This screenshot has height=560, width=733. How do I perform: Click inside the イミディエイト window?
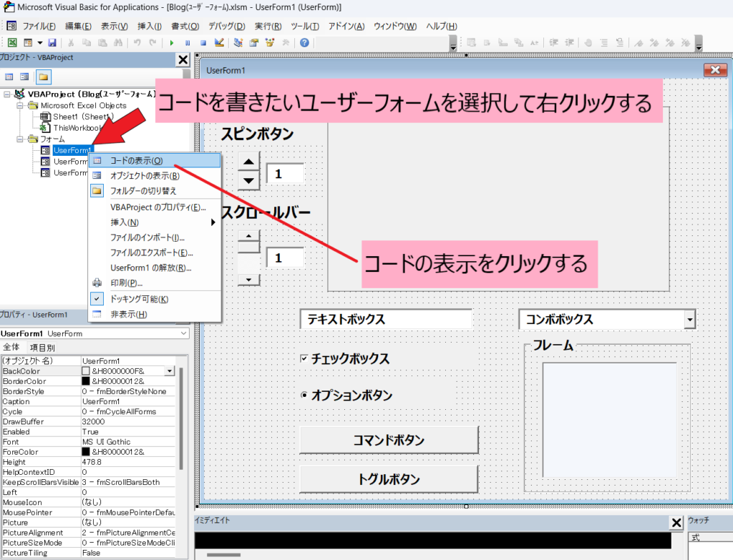[x=429, y=540]
